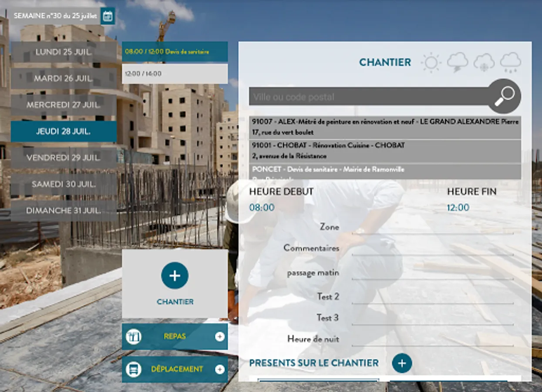Image resolution: width=542 pixels, height=392 pixels.
Task: Open the 08:00 / 12:00 Devis de sanitaire slot
Action: [x=175, y=51]
